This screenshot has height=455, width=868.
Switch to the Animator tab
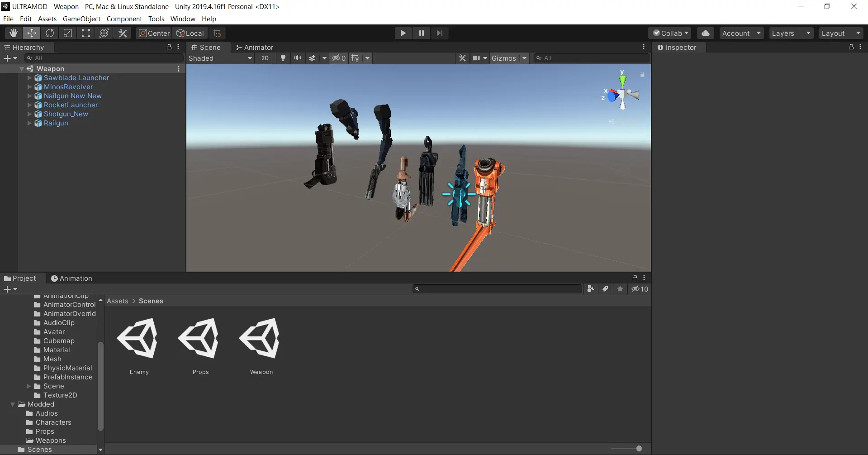[255, 47]
